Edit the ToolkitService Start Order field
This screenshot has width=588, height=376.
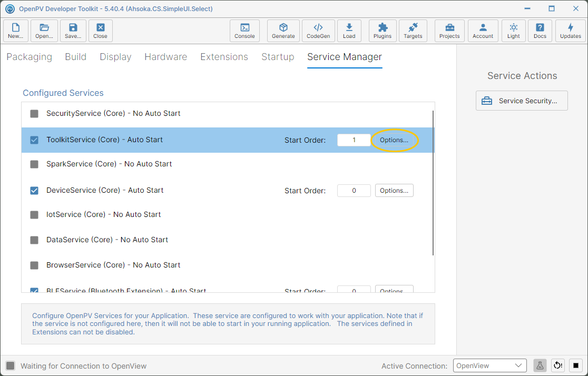tap(354, 140)
